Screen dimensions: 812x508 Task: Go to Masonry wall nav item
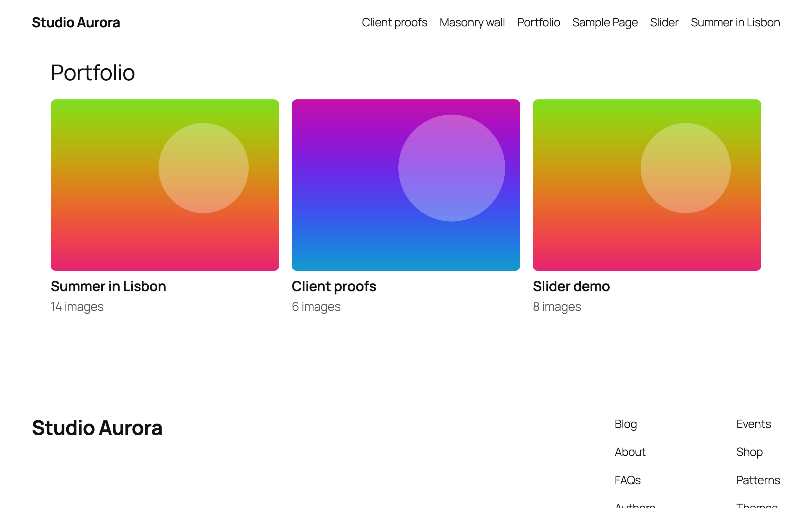click(x=472, y=23)
